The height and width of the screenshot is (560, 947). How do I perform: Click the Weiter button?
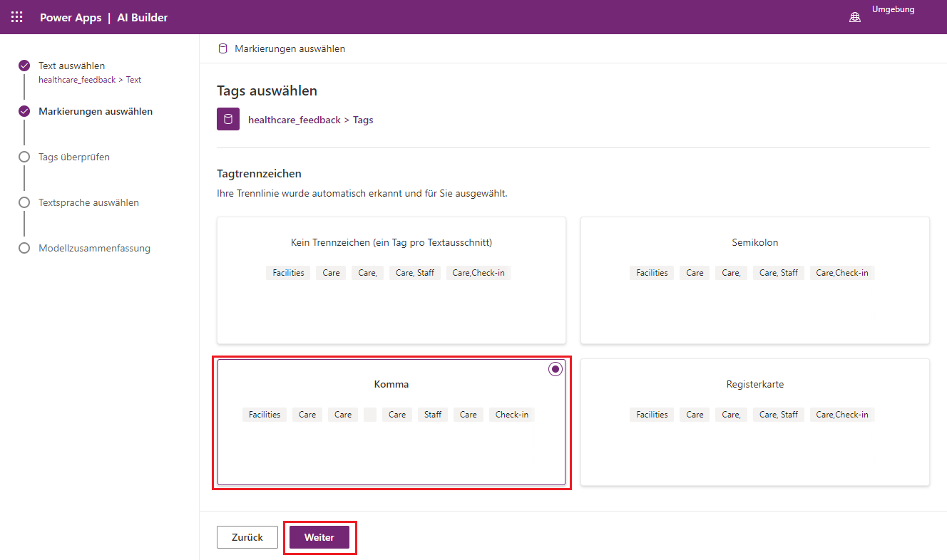pos(319,537)
